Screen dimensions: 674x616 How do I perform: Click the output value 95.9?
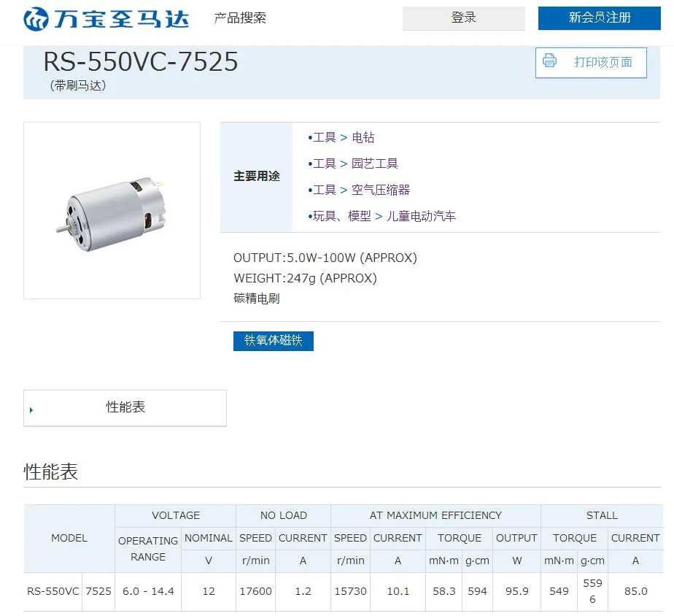pyautogui.click(x=516, y=591)
